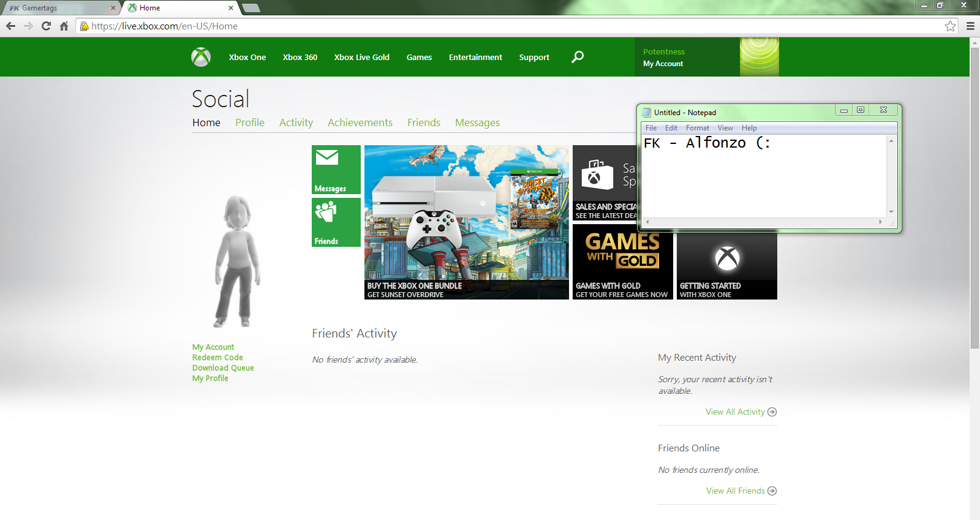Switch to the Friends tab
This screenshot has height=520, width=980.
pyautogui.click(x=424, y=122)
